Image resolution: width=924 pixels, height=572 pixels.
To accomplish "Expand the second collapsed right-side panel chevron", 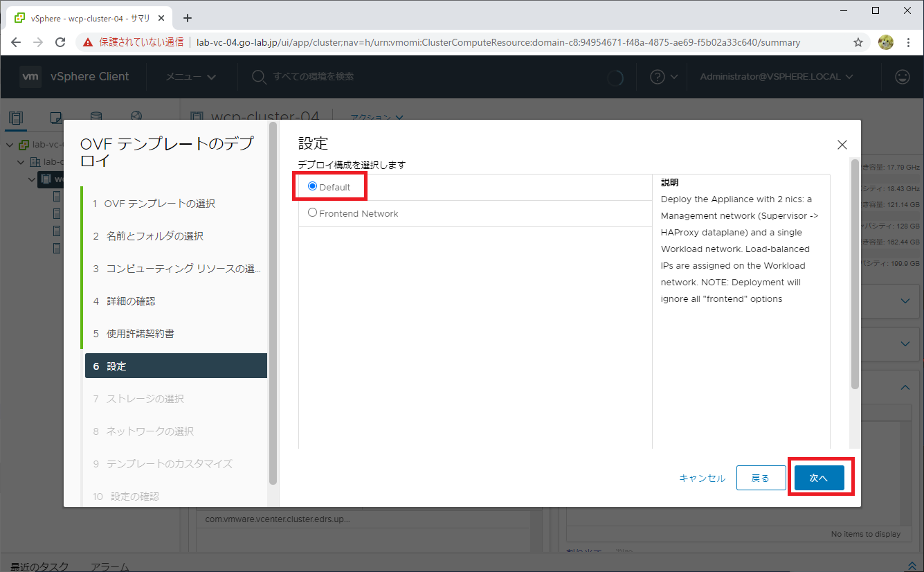I will click(x=905, y=344).
